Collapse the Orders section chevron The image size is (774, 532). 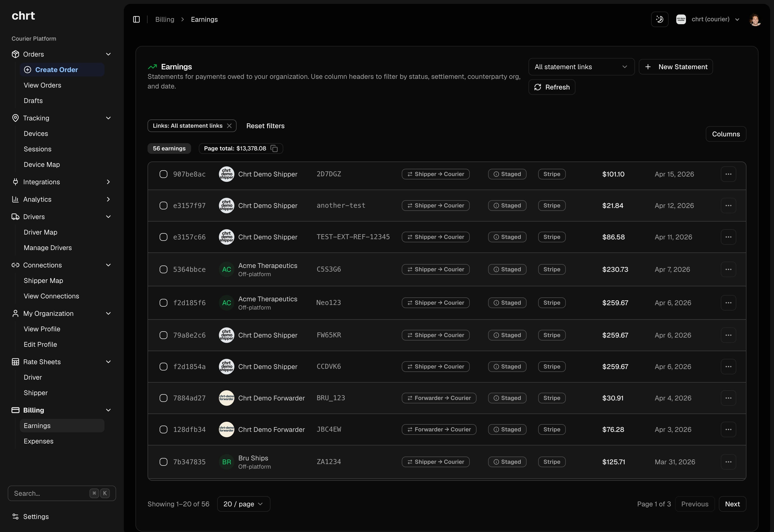[108, 54]
